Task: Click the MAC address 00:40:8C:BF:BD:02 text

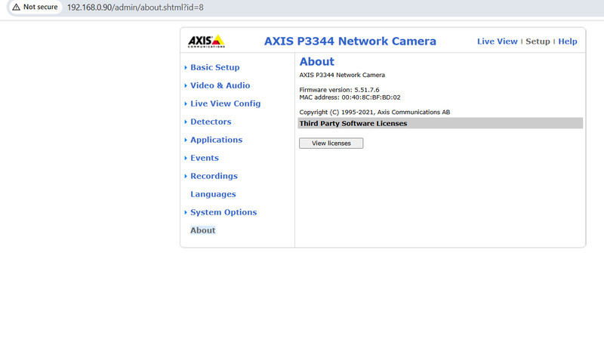Action: coord(350,97)
